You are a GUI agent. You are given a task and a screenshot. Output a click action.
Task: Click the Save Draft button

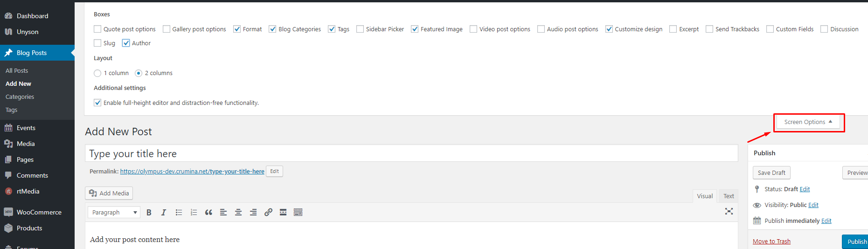pos(771,173)
